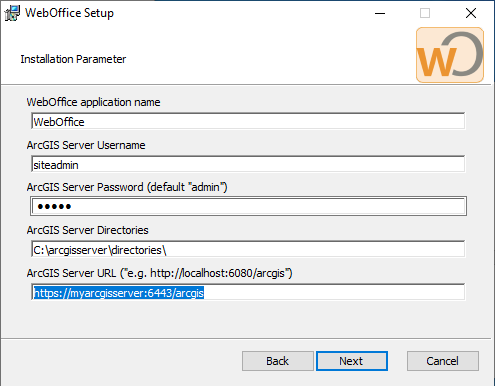Click the 'ArcGIS Server Password (default "admin")' label
Viewport: 495px width, 386px height.
pyautogui.click(x=127, y=187)
